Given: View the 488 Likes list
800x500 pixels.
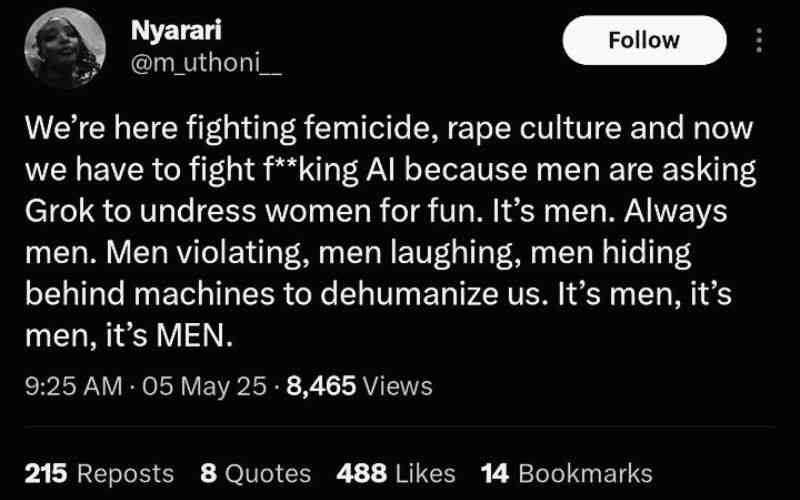Looking at the screenshot, I should tap(397, 473).
